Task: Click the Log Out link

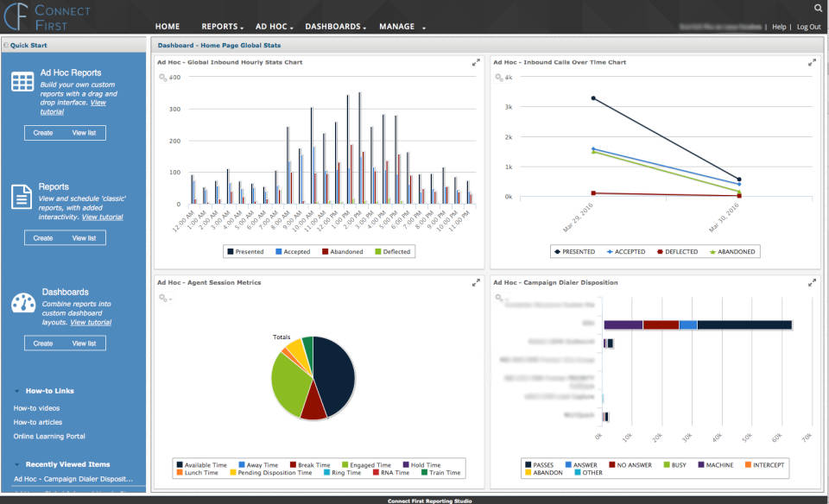Action: coord(808,27)
